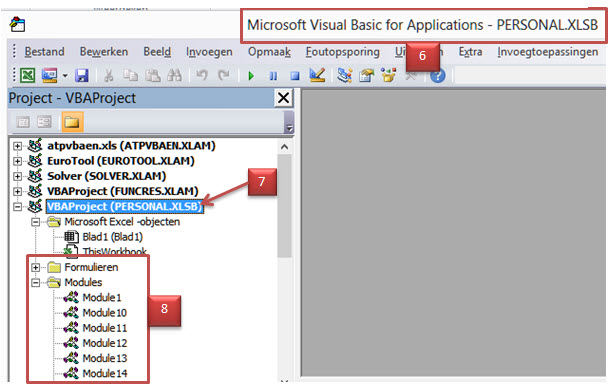
Task: Click the Module12 module icon
Action: [71, 343]
